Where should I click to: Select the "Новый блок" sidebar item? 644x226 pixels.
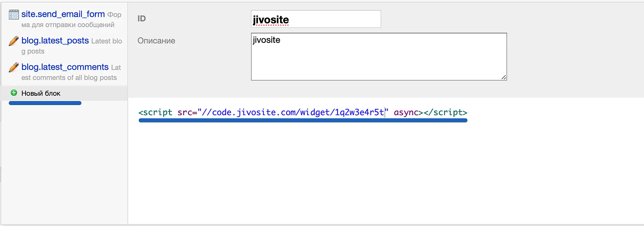pyautogui.click(x=41, y=93)
